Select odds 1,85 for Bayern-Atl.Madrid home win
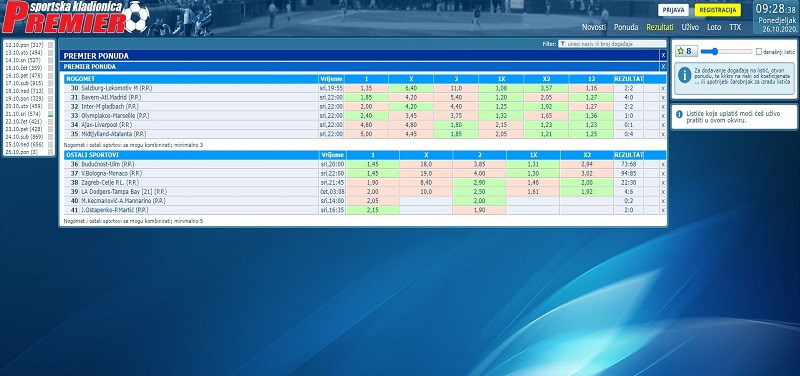 point(366,97)
